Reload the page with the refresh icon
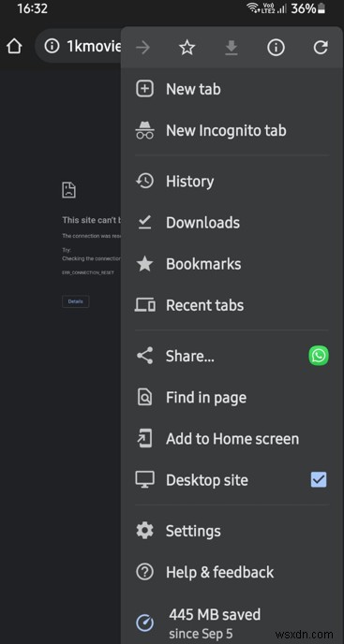 pos(321,48)
